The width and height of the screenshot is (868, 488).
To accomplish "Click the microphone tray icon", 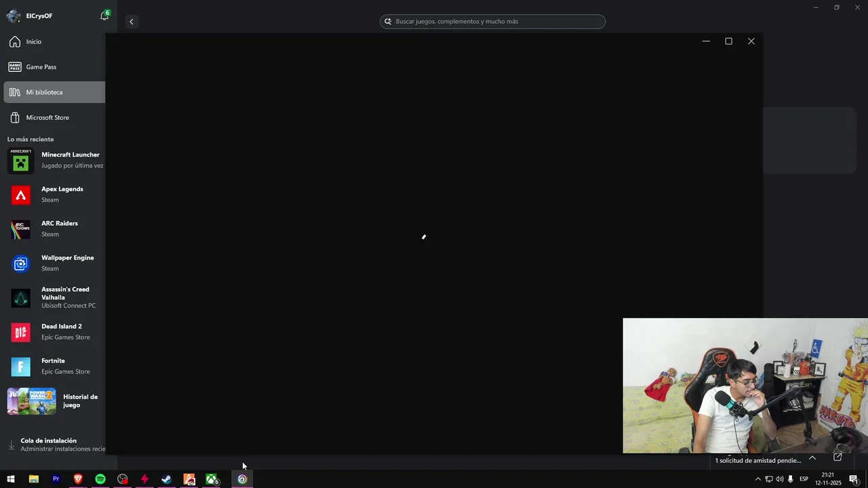I will click(791, 479).
